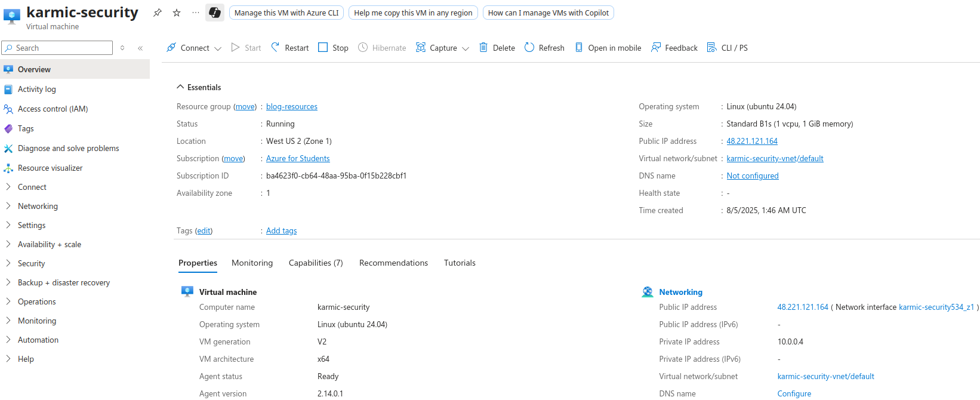This screenshot has width=980, height=400.
Task: Switch to the Properties tab
Action: click(198, 263)
